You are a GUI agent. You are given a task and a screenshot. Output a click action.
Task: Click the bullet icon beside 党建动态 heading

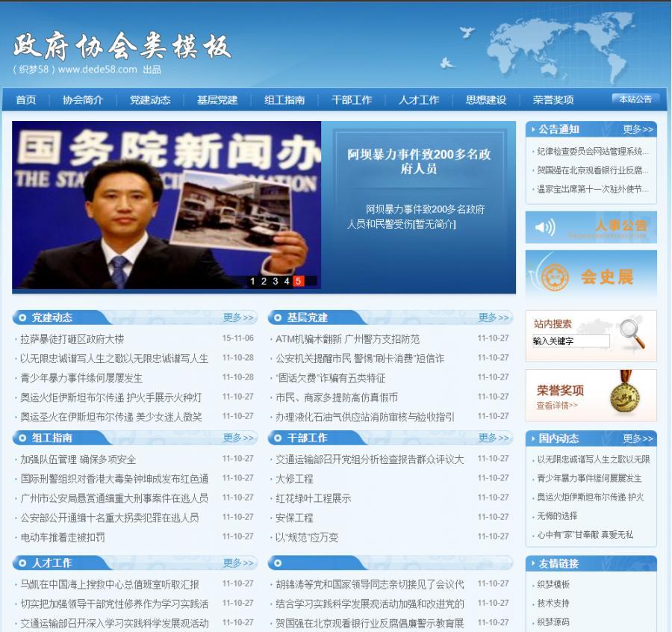[x=22, y=318]
